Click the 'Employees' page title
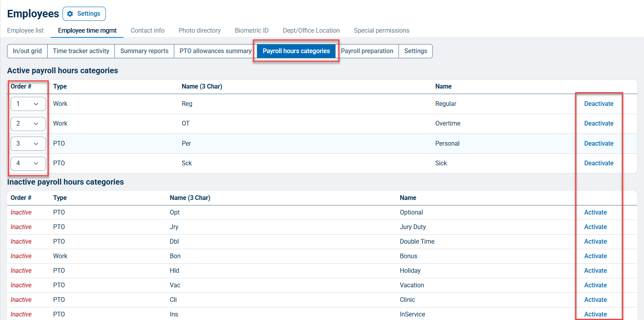The width and height of the screenshot is (644, 320). click(x=33, y=14)
